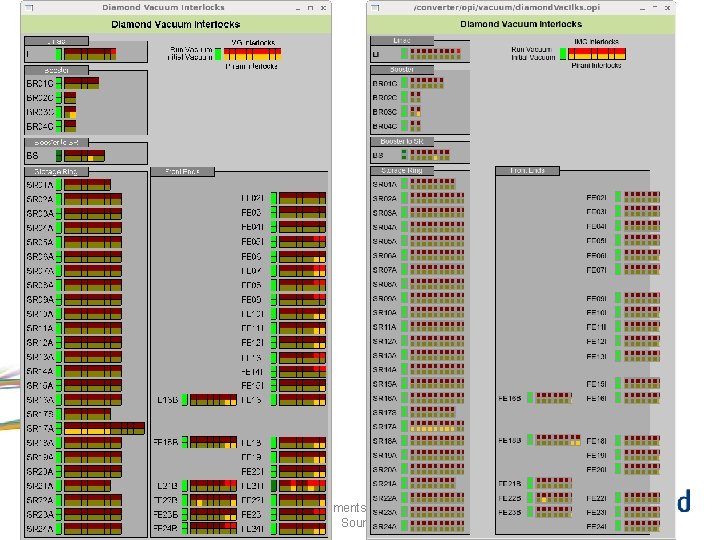The image size is (720, 540).
Task: Click the SR20A label in left window
Action: [40, 472]
